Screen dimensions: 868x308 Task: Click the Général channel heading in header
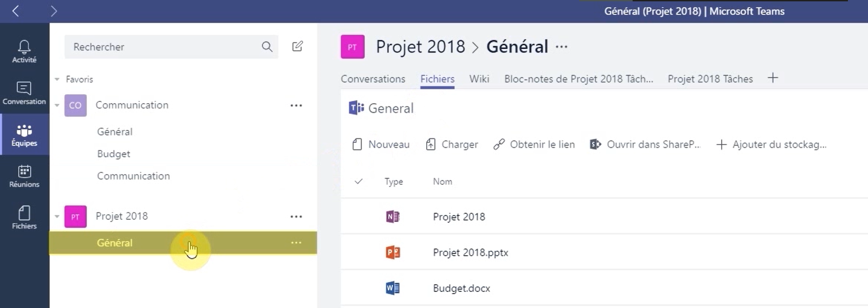coord(517,46)
